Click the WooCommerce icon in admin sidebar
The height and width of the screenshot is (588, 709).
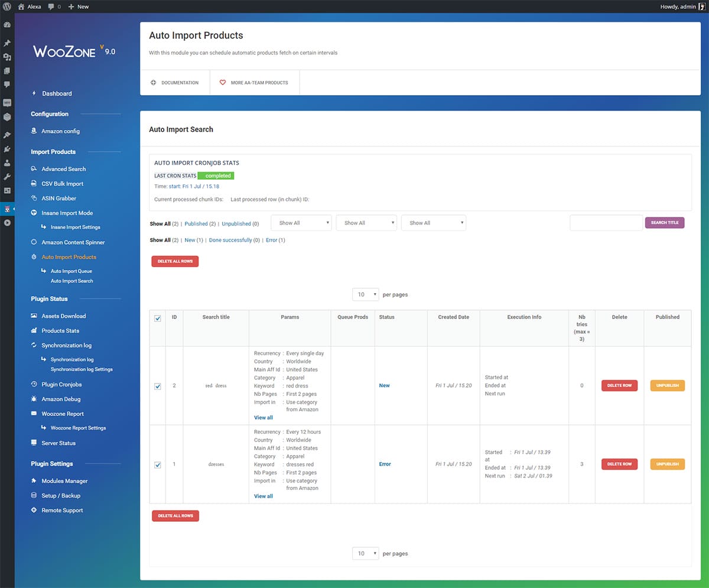7,102
